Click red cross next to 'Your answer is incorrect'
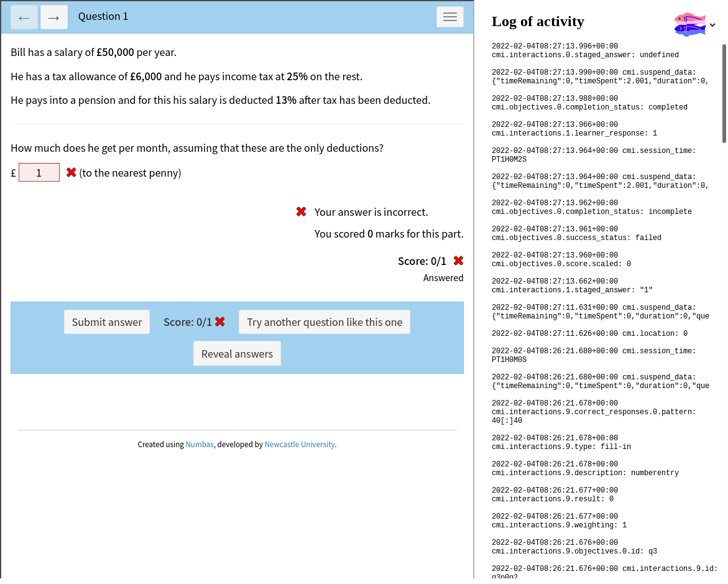728x584 pixels. pyautogui.click(x=302, y=212)
